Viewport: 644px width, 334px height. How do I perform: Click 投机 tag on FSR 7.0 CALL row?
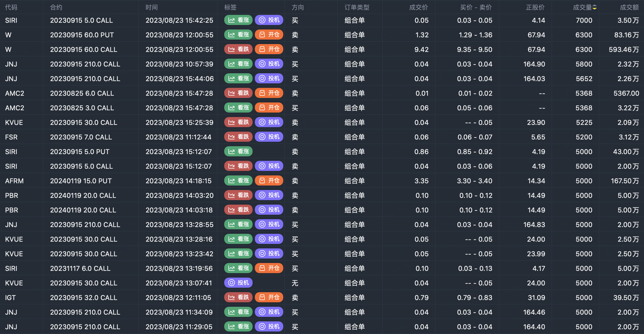(269, 137)
